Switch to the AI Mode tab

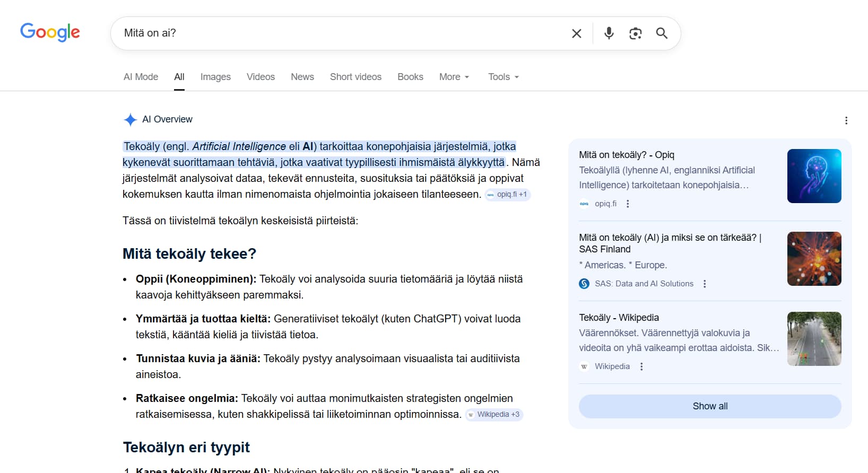point(141,77)
